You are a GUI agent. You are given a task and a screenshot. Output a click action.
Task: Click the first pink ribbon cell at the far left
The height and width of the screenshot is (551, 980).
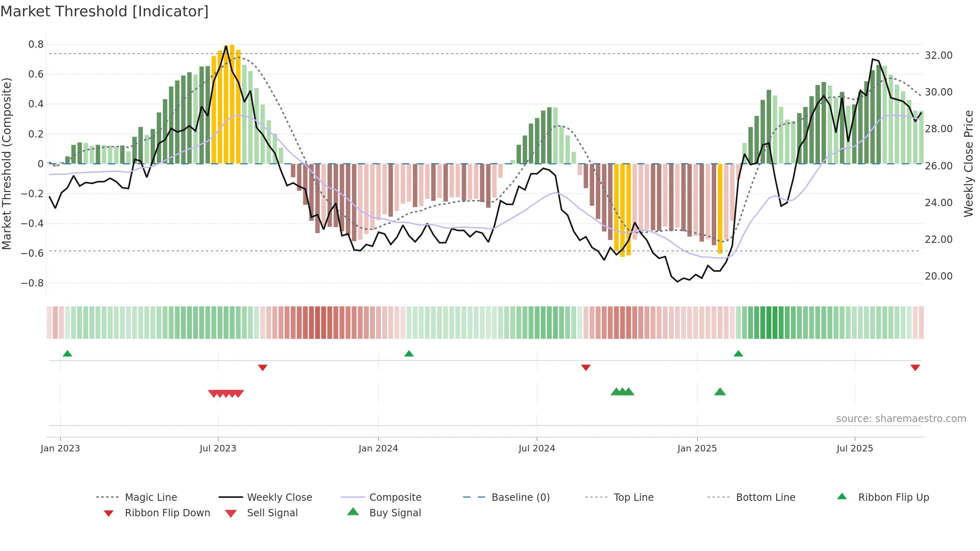point(49,322)
